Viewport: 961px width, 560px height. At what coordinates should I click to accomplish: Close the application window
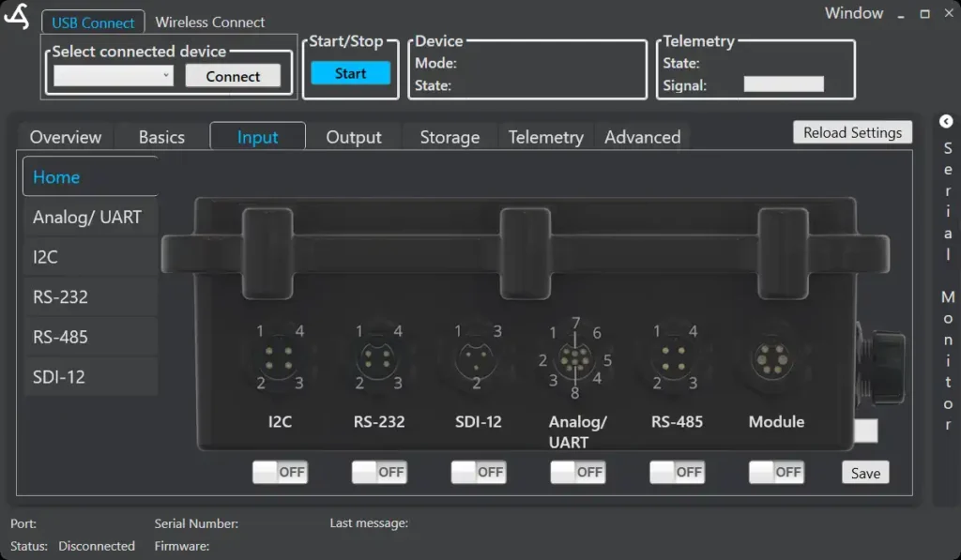click(x=949, y=13)
